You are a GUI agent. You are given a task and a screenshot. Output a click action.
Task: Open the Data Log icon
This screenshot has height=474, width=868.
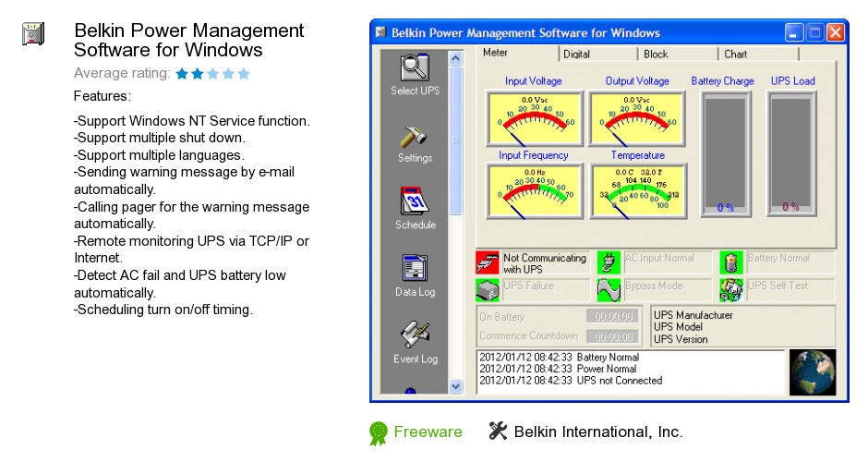point(415,268)
